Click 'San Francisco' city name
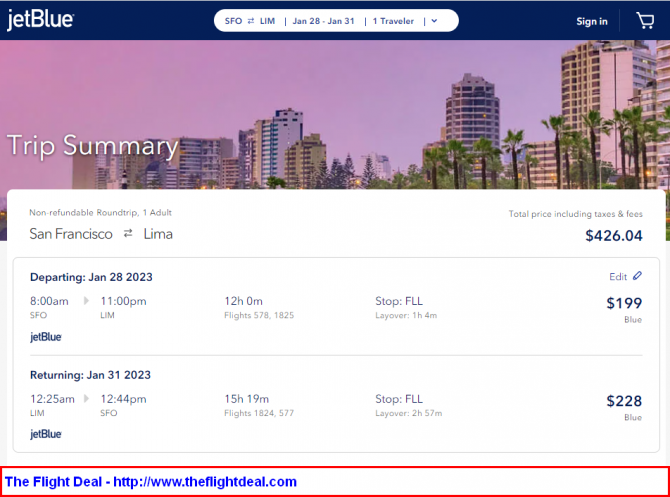The image size is (670, 497). [71, 234]
